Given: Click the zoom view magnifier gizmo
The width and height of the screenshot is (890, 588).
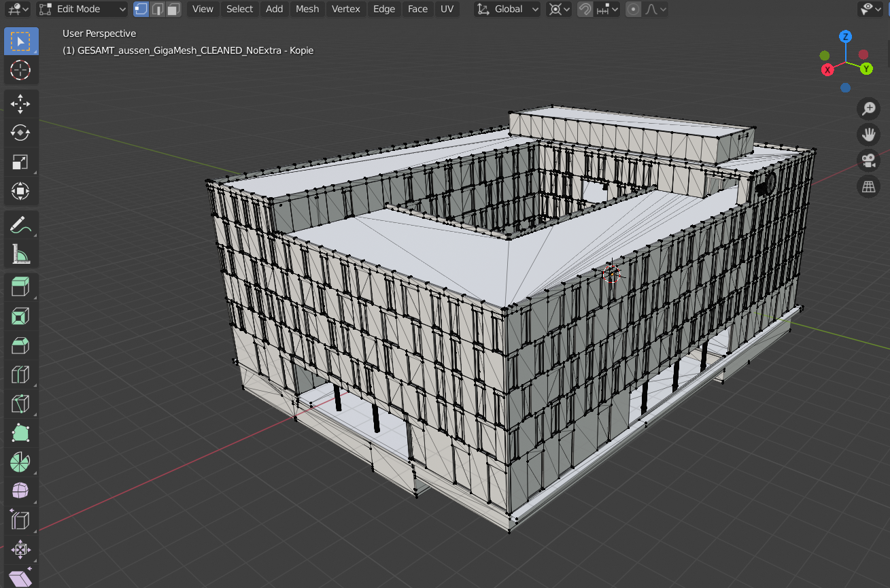Looking at the screenshot, I should (x=868, y=108).
